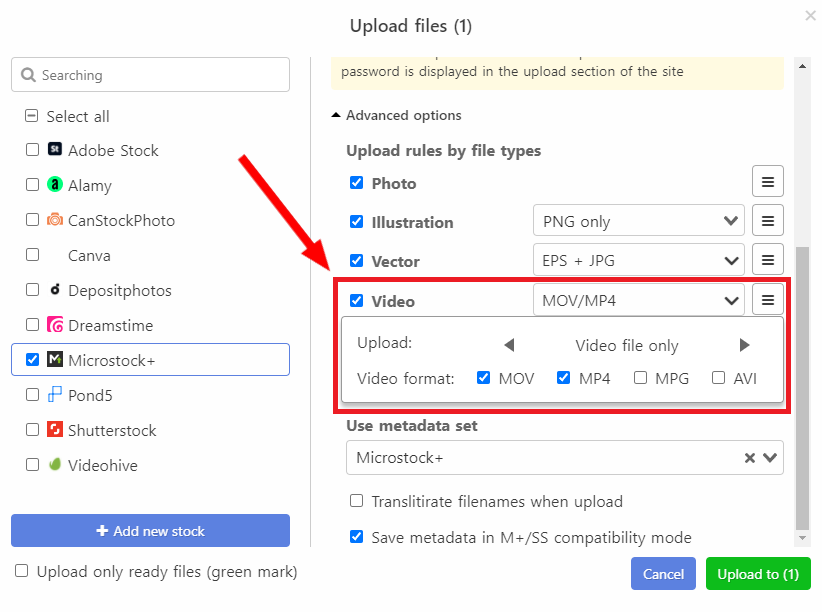Disable the Photo upload rule checkbox
This screenshot has width=822, height=612.
356,182
